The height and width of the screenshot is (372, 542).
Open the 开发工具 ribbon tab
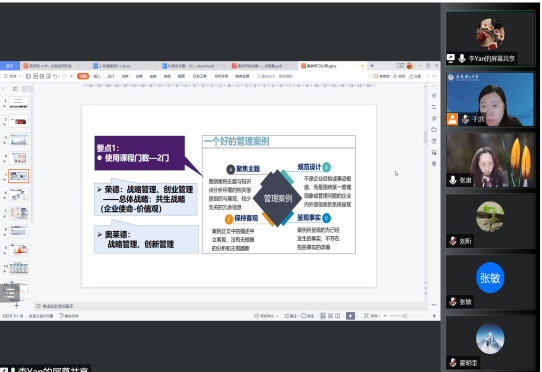click(x=200, y=76)
